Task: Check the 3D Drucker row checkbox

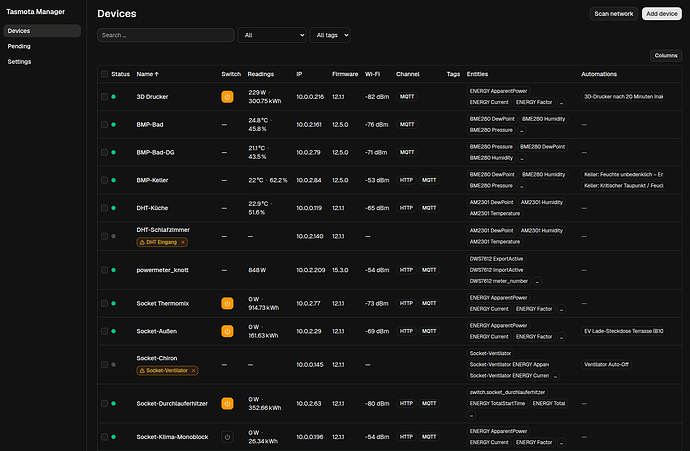Action: click(x=104, y=97)
